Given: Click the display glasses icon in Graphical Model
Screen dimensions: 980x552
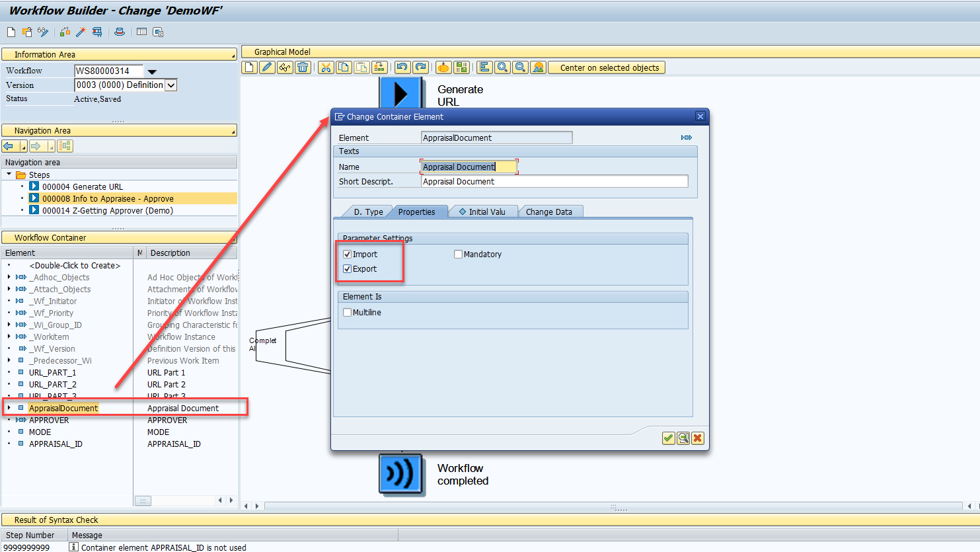Looking at the screenshot, I should click(x=285, y=67).
